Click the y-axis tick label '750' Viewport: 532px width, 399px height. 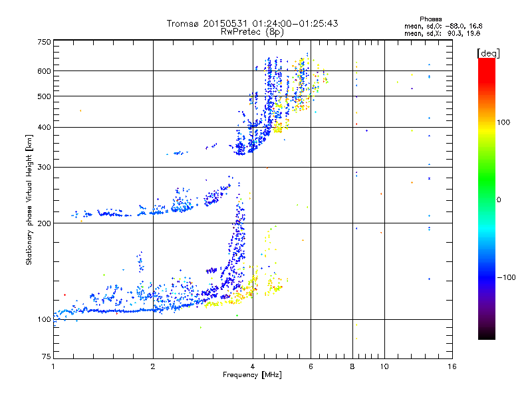pos(44,42)
